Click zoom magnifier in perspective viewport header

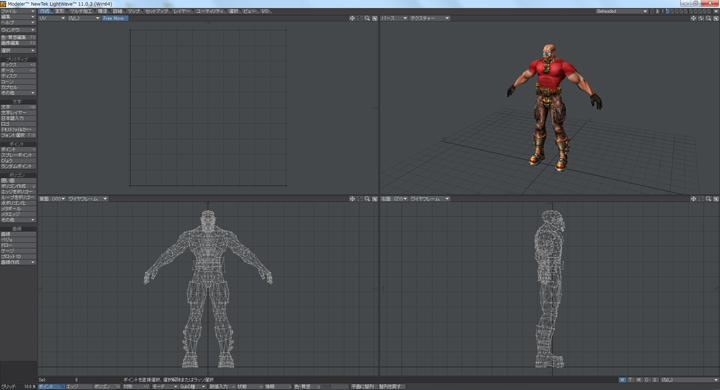point(709,18)
